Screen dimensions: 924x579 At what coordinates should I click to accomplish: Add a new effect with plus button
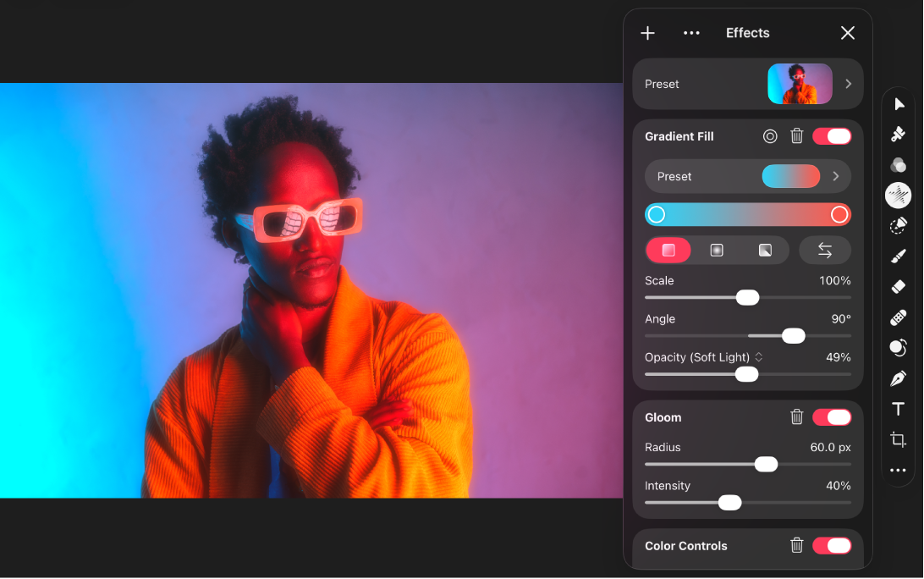pyautogui.click(x=647, y=33)
